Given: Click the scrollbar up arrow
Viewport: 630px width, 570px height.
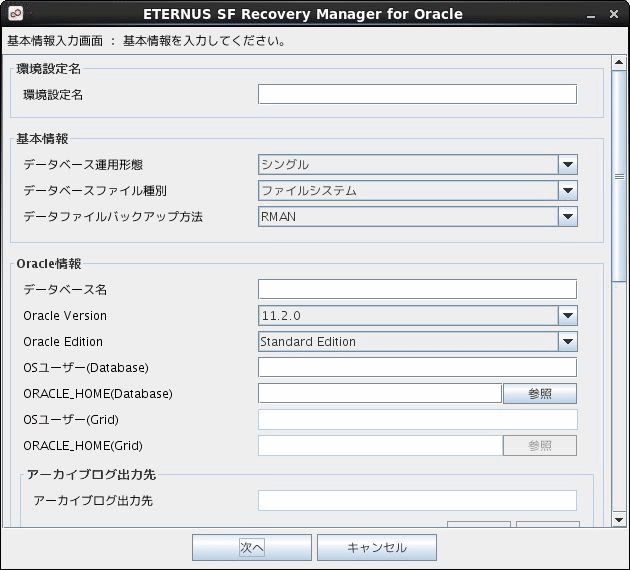Looking at the screenshot, I should (619, 62).
